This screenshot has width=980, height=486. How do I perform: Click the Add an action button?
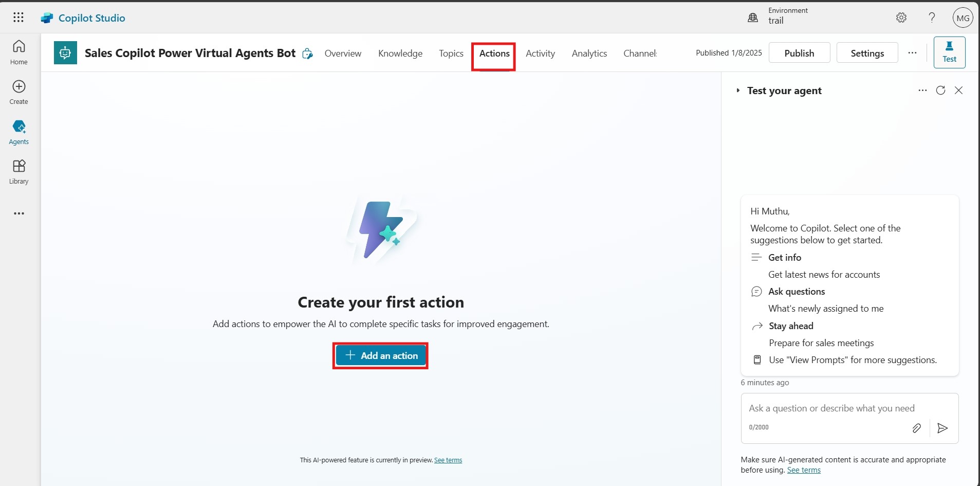[380, 355]
